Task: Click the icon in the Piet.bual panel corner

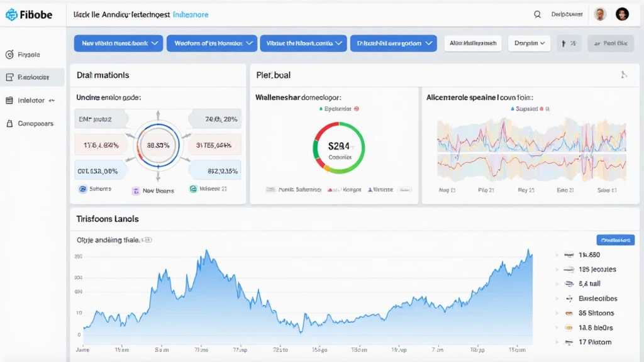Action: click(624, 75)
